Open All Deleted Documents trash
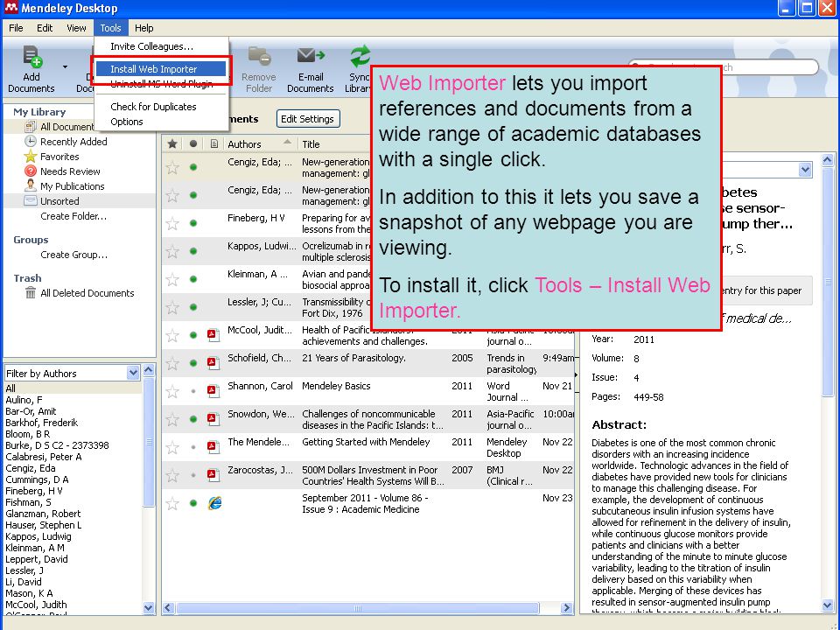This screenshot has height=630, width=840. pos(87,293)
